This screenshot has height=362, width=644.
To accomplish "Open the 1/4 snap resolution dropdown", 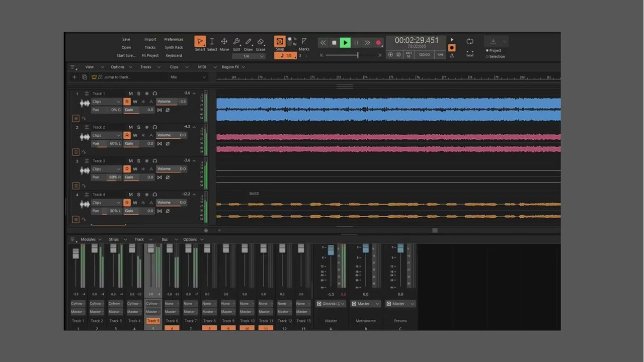I will pos(249,56).
